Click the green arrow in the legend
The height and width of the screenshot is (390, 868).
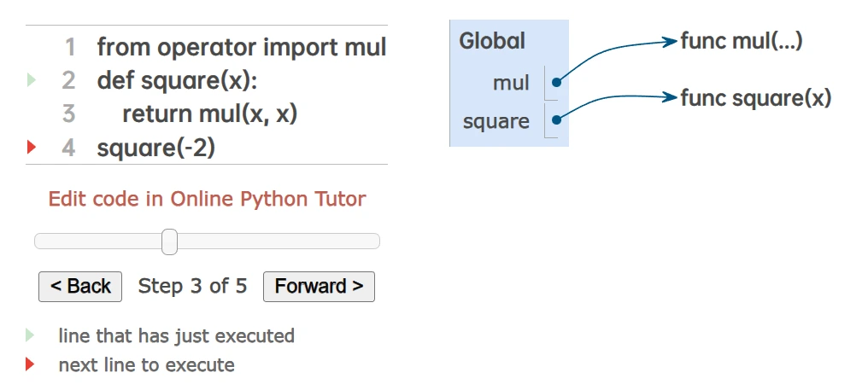[x=32, y=335]
